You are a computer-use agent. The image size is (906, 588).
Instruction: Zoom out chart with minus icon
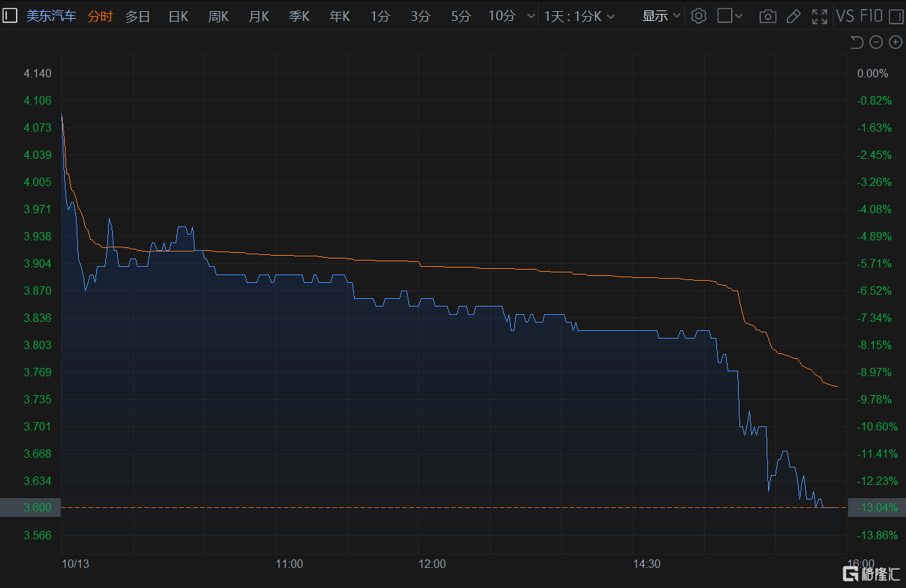(x=876, y=42)
